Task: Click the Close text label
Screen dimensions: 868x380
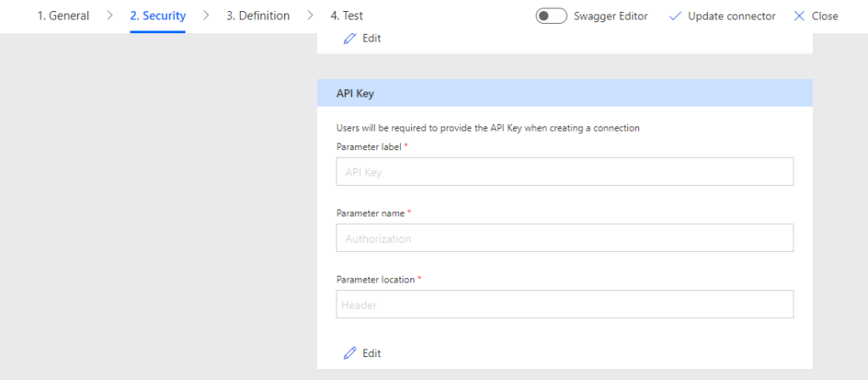Action: [x=824, y=16]
